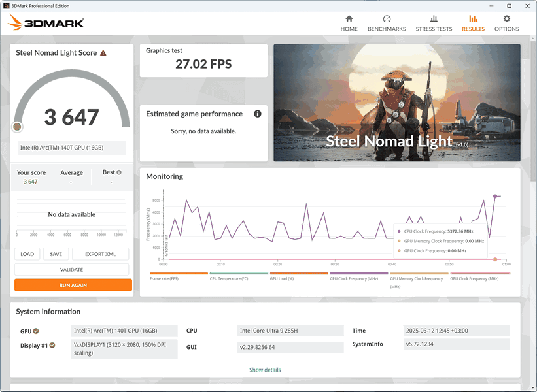The height and width of the screenshot is (392, 537).
Task: Click the verified check badge next to Display #1
Action: (52, 345)
